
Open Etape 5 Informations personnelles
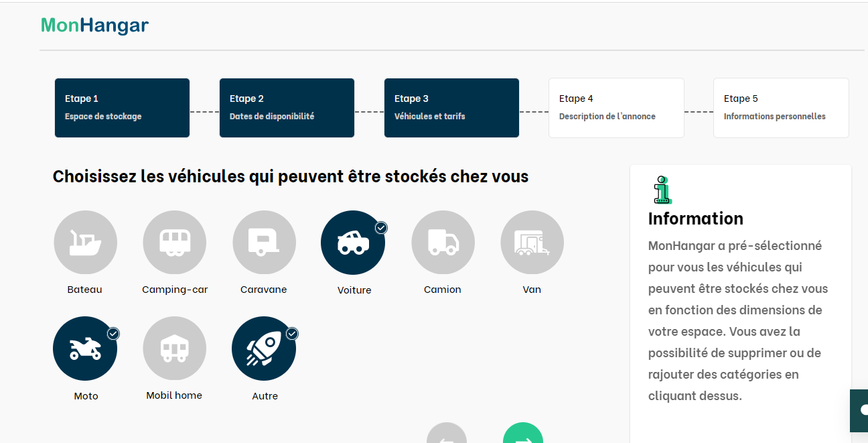point(781,108)
